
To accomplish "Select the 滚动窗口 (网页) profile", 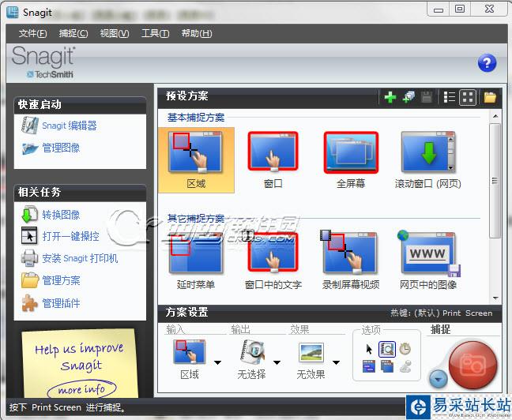I will coord(427,160).
